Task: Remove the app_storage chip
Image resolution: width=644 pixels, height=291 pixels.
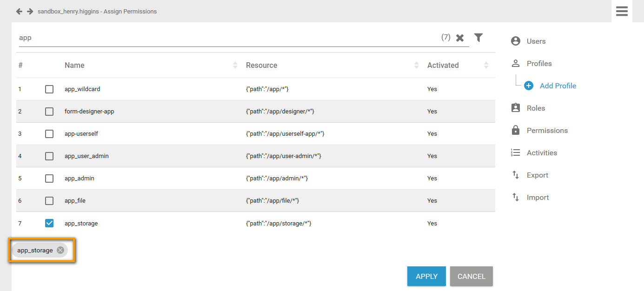Action: (x=60, y=250)
